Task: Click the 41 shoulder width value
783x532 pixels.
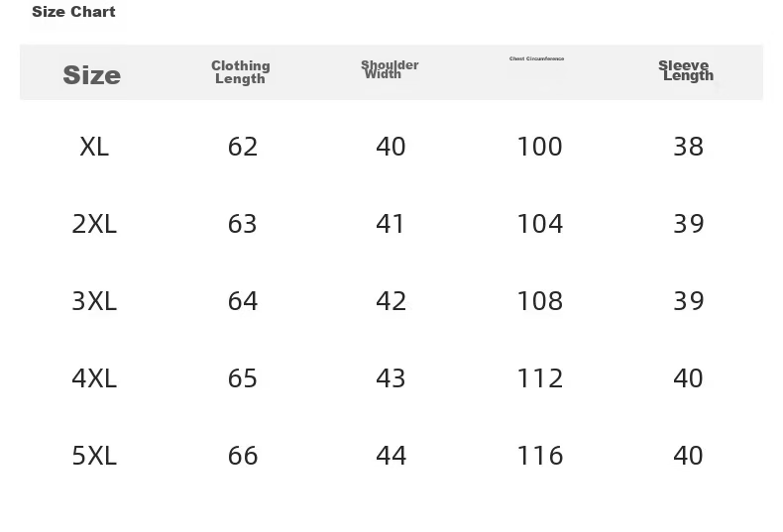Action: (390, 224)
